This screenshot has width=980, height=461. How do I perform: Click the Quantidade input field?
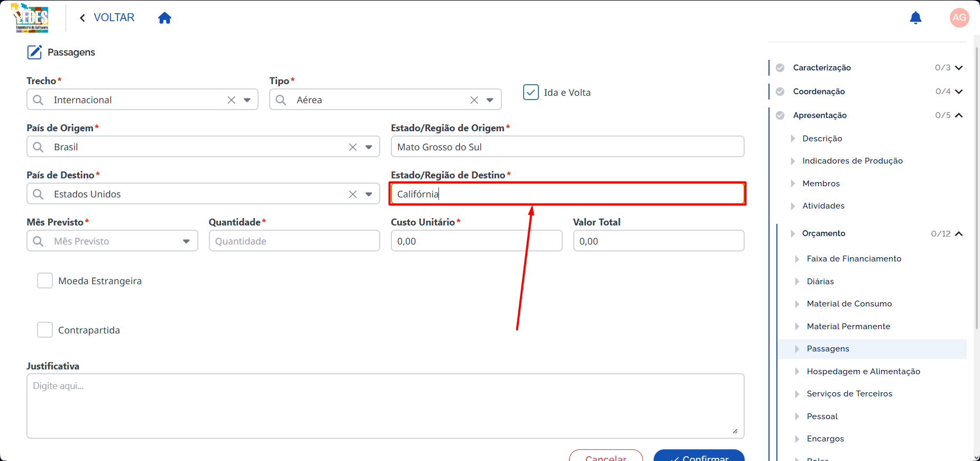pos(295,241)
